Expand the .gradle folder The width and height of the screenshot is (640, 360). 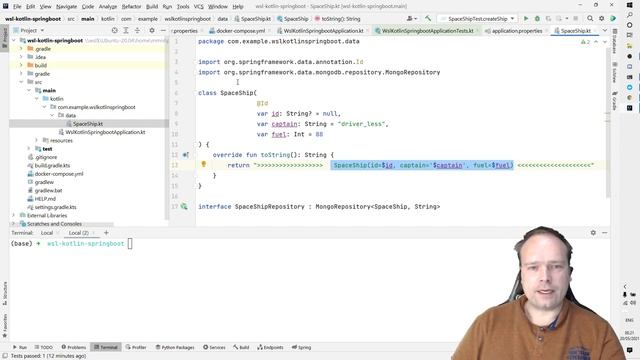pos(21,49)
